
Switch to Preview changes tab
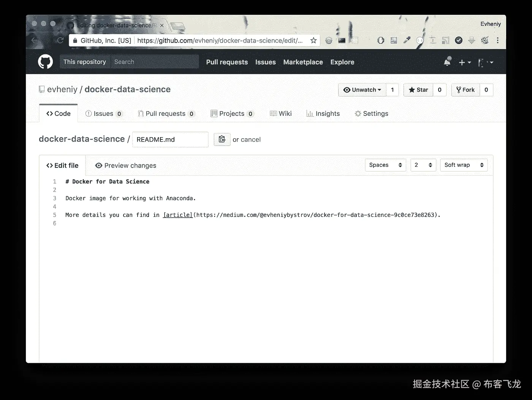point(126,166)
